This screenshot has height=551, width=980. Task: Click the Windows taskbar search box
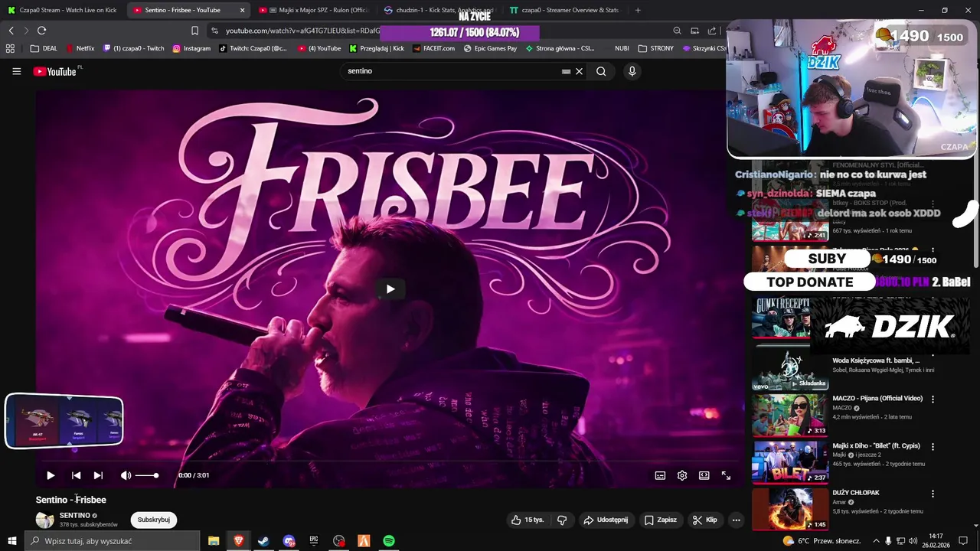(x=113, y=541)
